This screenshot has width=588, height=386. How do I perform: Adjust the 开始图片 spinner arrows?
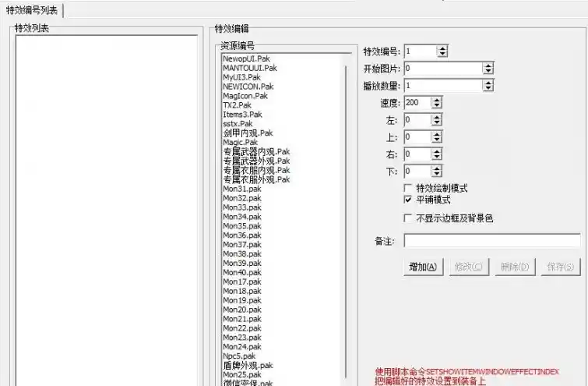488,69
